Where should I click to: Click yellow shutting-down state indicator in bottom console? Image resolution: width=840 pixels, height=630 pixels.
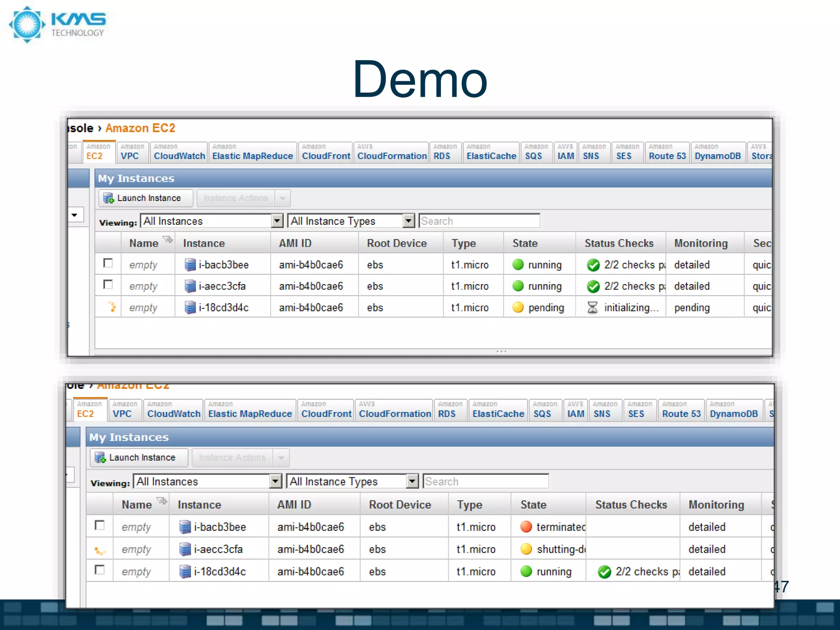tap(526, 549)
